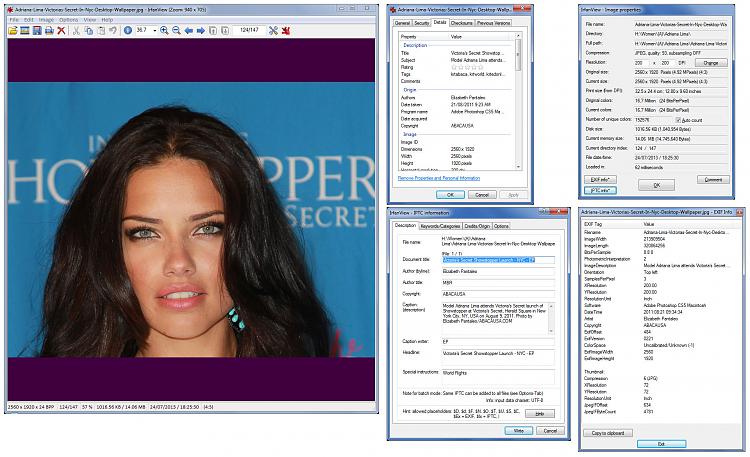Click Remove Properties and Personal Information link
This screenshot has height=457, width=750.
(x=439, y=178)
